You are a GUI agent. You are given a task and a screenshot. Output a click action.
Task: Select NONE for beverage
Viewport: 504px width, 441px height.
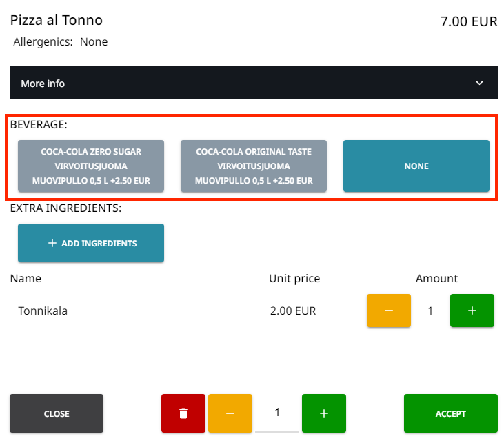416,166
